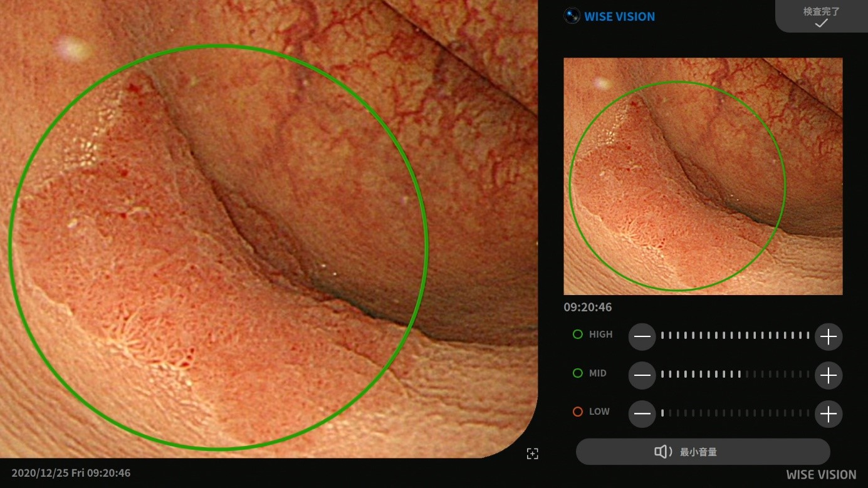The width and height of the screenshot is (868, 488).
Task: Decrease MID sensitivity with minus button
Action: click(642, 375)
